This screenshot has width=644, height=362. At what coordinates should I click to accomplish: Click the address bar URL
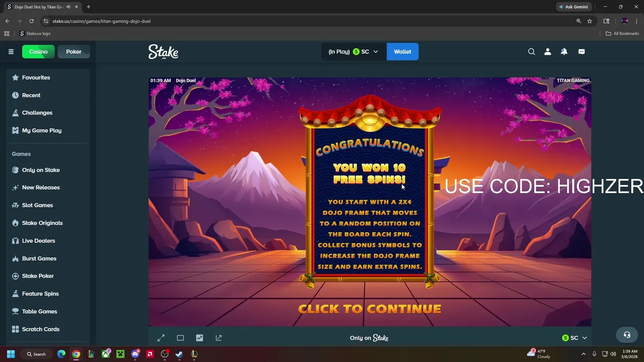[102, 21]
